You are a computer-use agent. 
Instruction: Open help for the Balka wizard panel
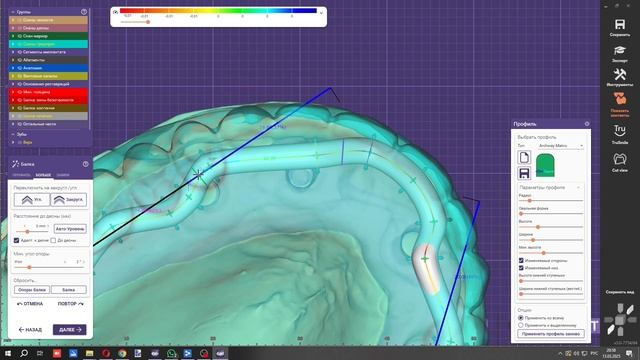point(85,164)
